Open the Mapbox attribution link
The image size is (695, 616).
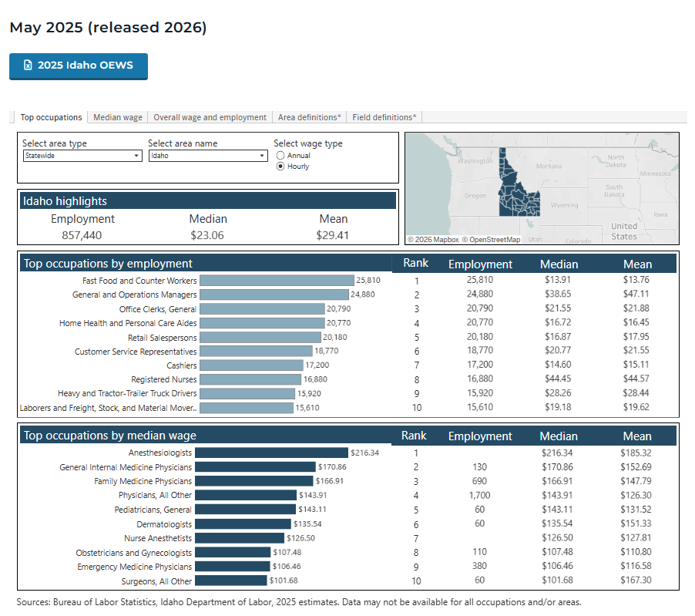tap(433, 240)
